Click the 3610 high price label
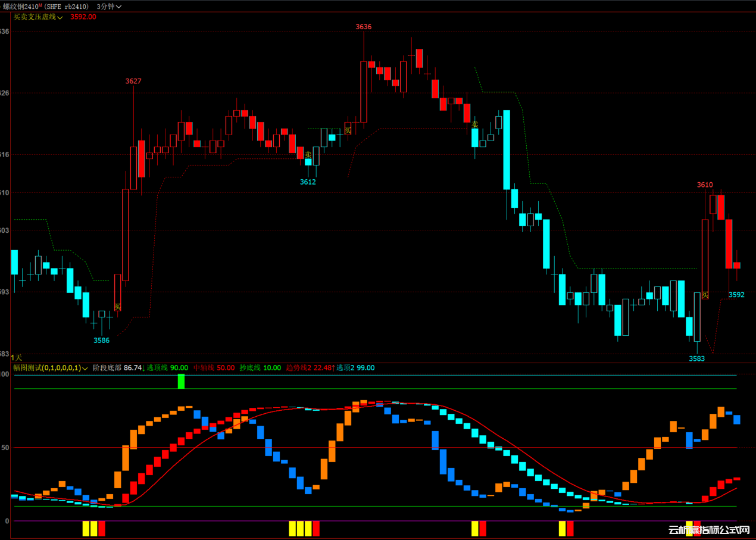 [x=705, y=185]
